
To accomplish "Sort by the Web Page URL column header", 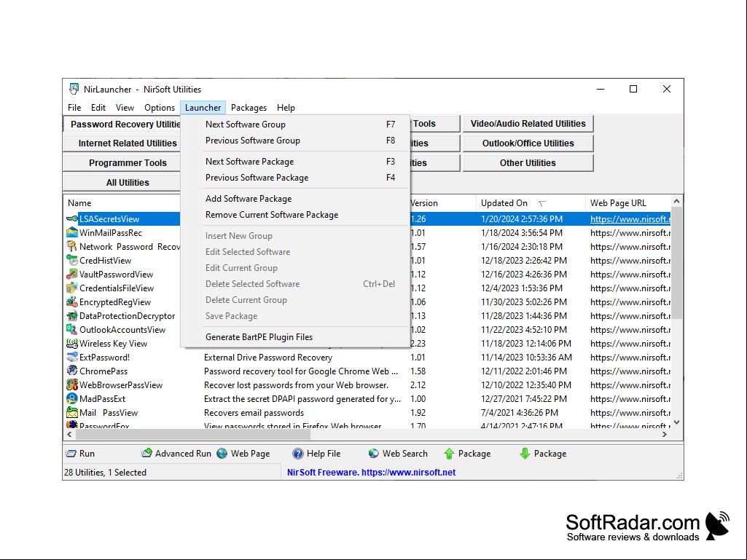I will coord(628,203).
